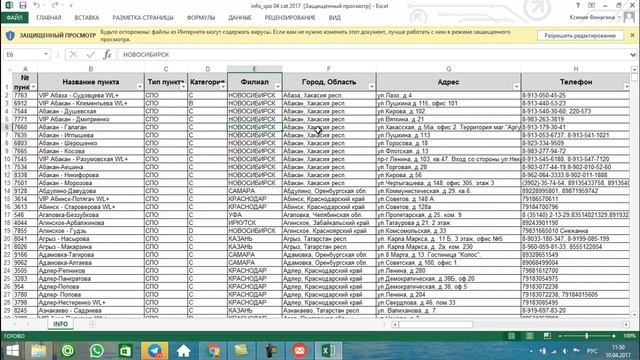The width and height of the screenshot is (640, 360).
Task: Open filter dropdown for Тип пункта column
Action: (x=183, y=87)
